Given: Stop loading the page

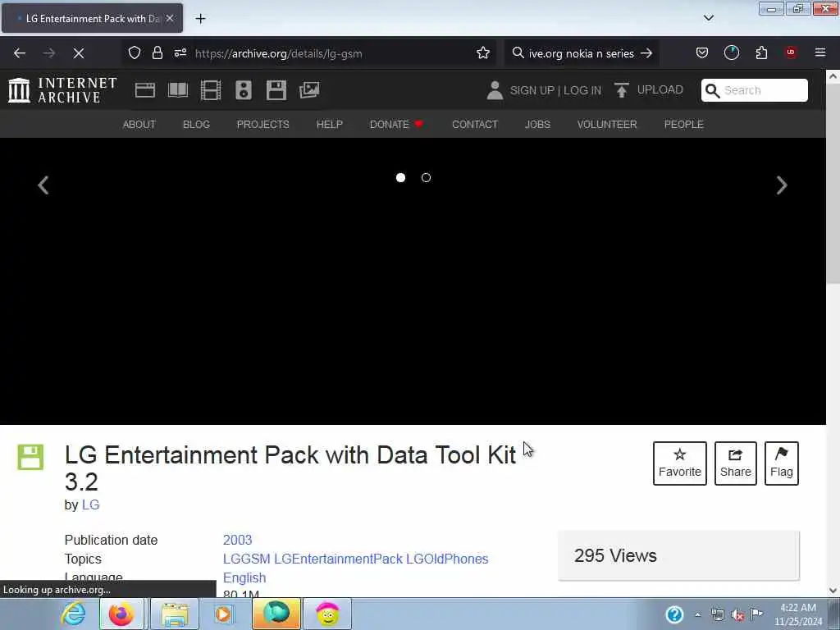Looking at the screenshot, I should pos(78,53).
